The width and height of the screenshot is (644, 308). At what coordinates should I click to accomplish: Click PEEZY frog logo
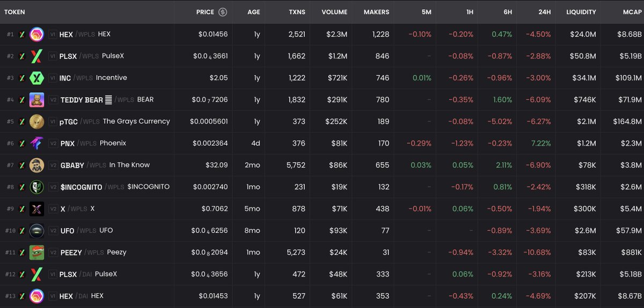coord(36,252)
